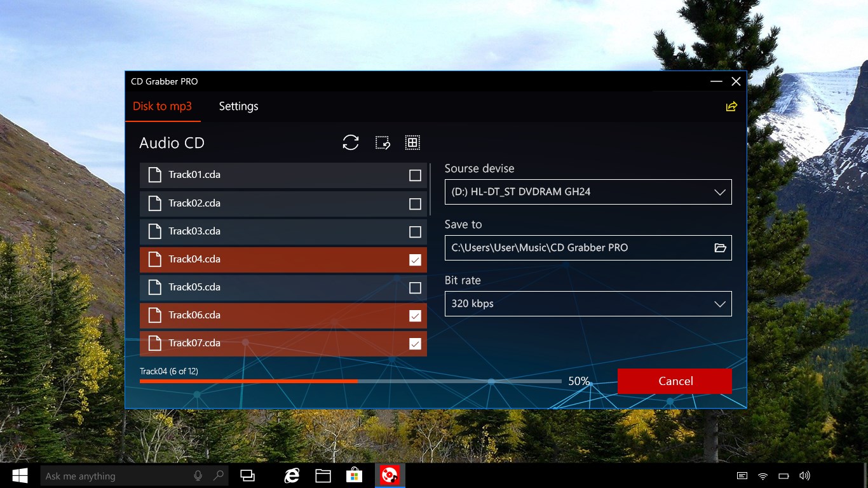The height and width of the screenshot is (488, 868).
Task: Click the touch keyboard tray icon
Action: coord(742,475)
